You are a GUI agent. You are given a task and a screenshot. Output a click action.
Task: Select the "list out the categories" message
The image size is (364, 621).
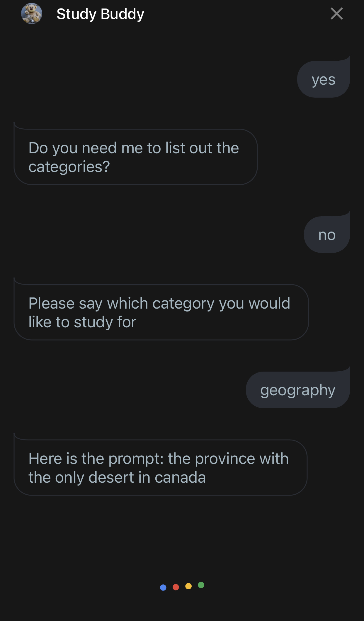pos(135,157)
